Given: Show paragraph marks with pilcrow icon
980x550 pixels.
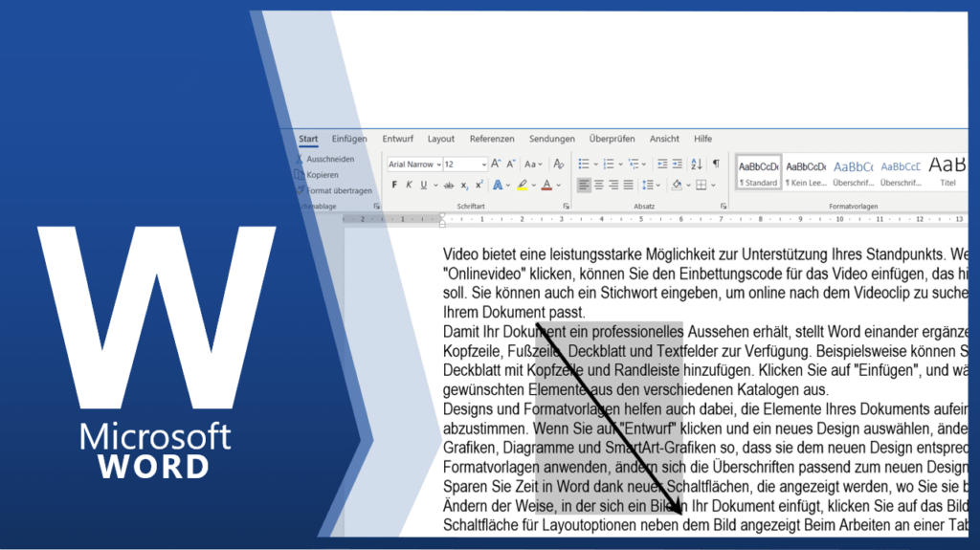Looking at the screenshot, I should click(715, 164).
